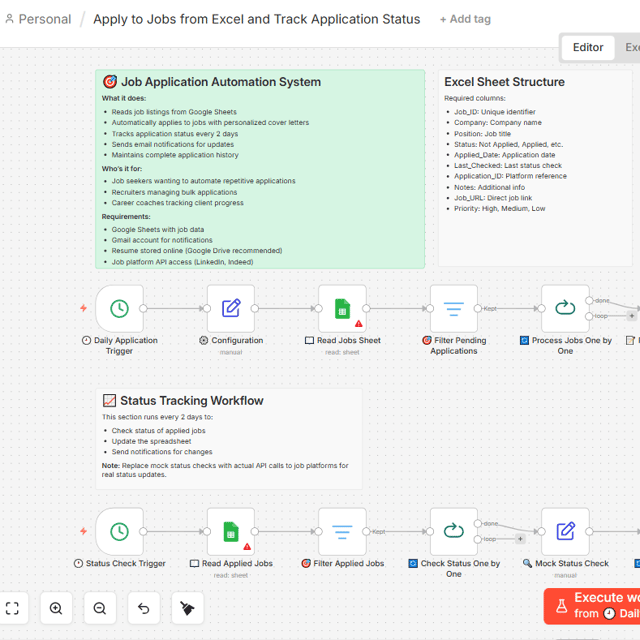Click the Filter Applied Jobs node

pyautogui.click(x=342, y=531)
